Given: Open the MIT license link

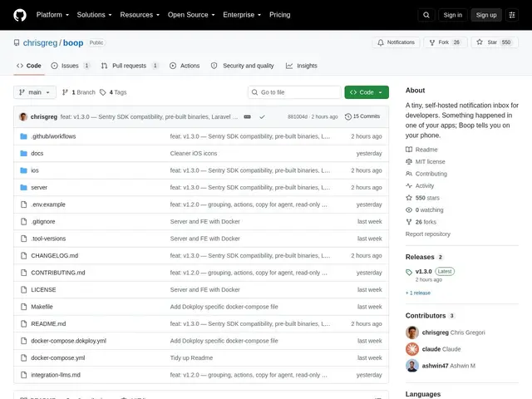Looking at the screenshot, I should coord(426,162).
